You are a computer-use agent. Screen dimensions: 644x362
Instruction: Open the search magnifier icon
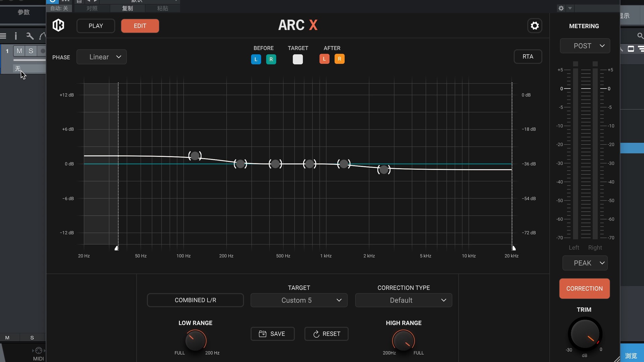pyautogui.click(x=640, y=36)
